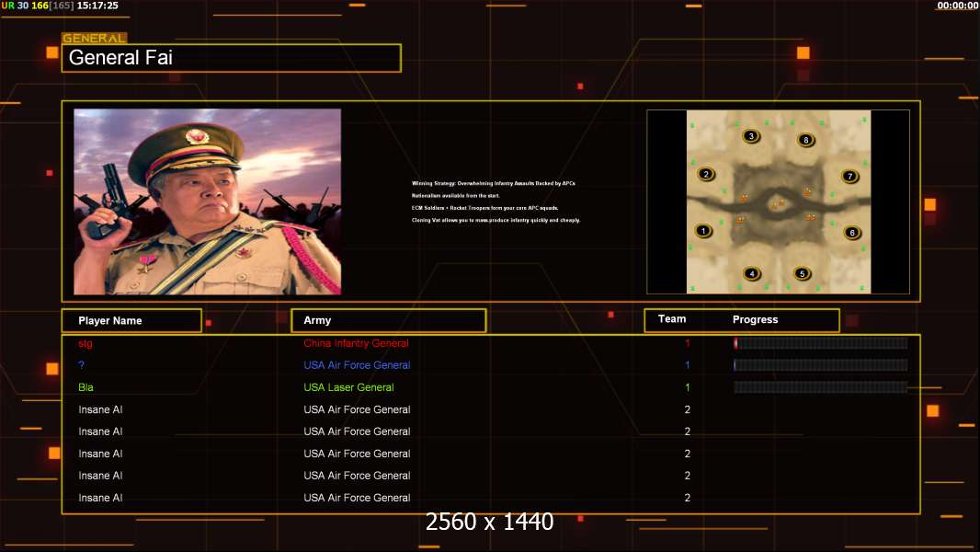Pick start position 6 marker on map
This screenshot has height=552, width=980.
coord(852,233)
